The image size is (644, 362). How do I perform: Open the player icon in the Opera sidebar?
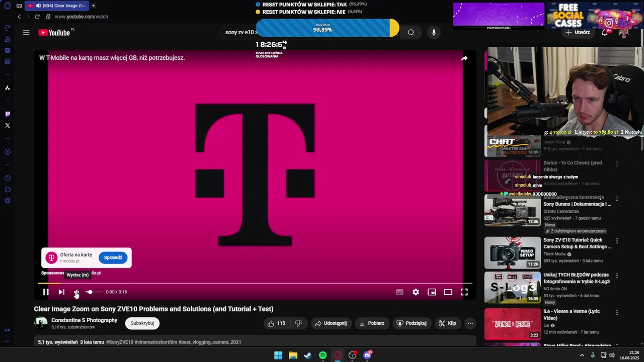(x=8, y=152)
